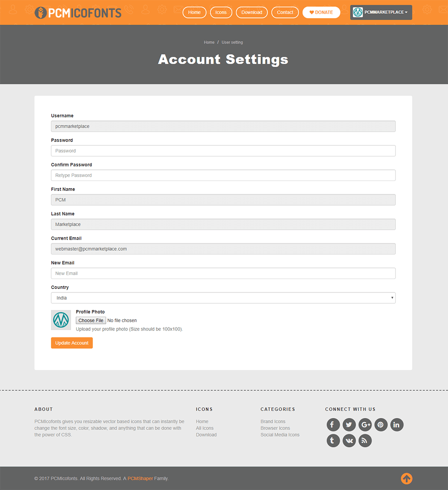Open Icons in the top navigation
The width and height of the screenshot is (448, 490).
tap(221, 13)
